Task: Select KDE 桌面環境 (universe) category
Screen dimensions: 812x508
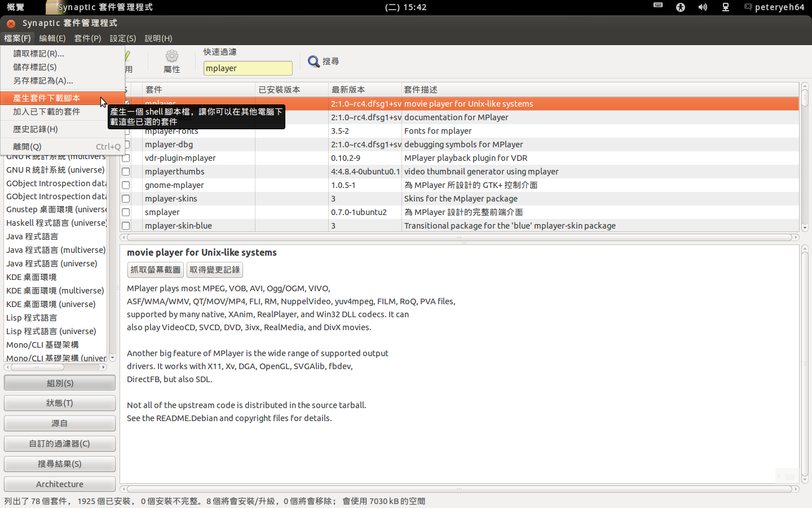Action: click(x=56, y=304)
